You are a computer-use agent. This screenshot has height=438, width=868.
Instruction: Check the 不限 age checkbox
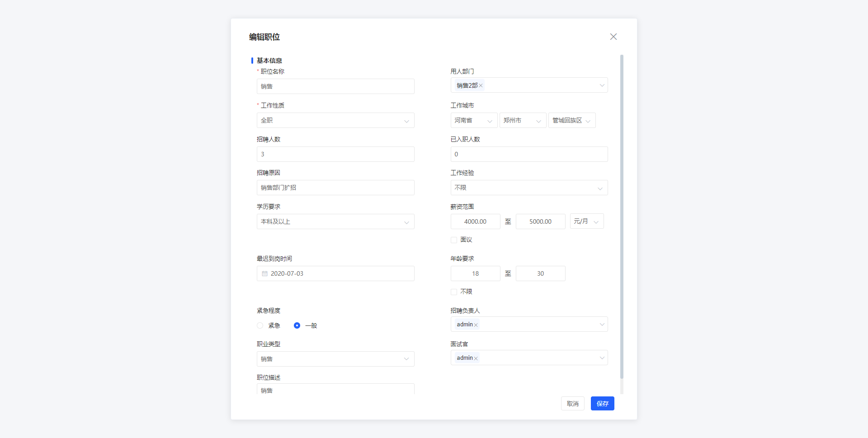click(454, 292)
